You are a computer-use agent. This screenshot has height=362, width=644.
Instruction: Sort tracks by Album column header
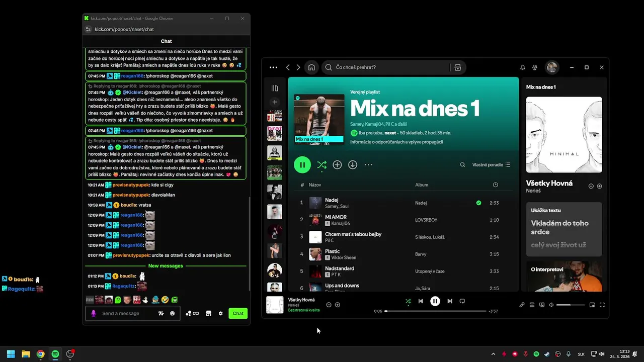(422, 185)
